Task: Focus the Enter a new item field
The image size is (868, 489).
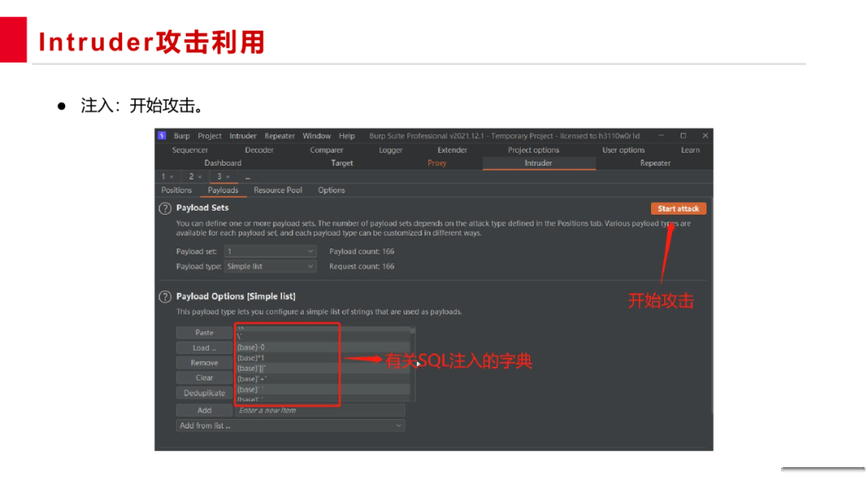Action: [320, 410]
